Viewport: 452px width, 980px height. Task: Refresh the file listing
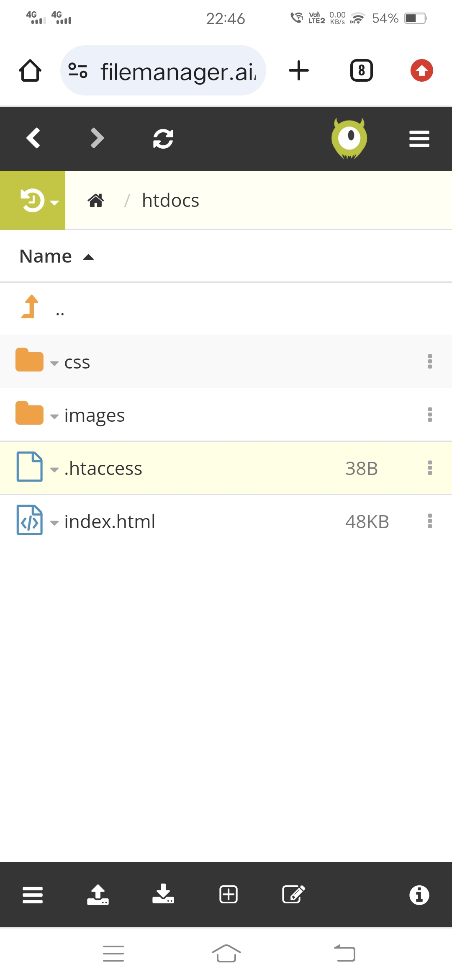[163, 139]
